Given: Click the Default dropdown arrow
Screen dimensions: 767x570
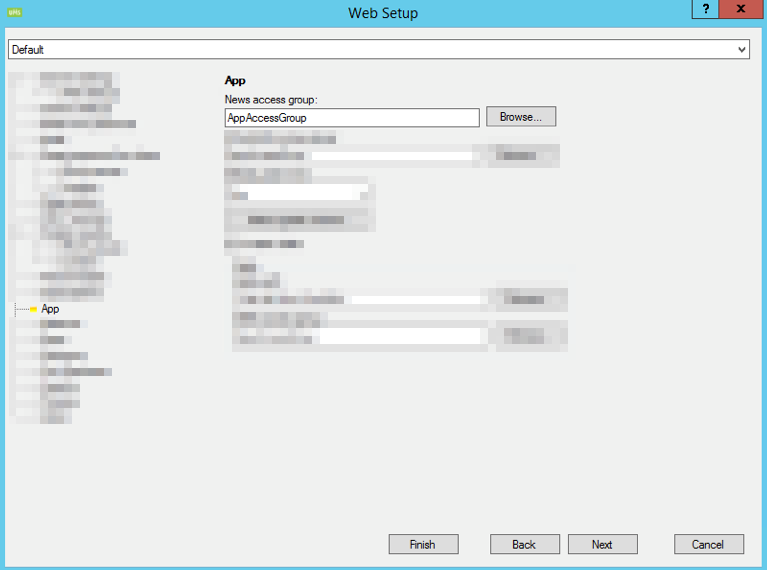Looking at the screenshot, I should tap(741, 49).
